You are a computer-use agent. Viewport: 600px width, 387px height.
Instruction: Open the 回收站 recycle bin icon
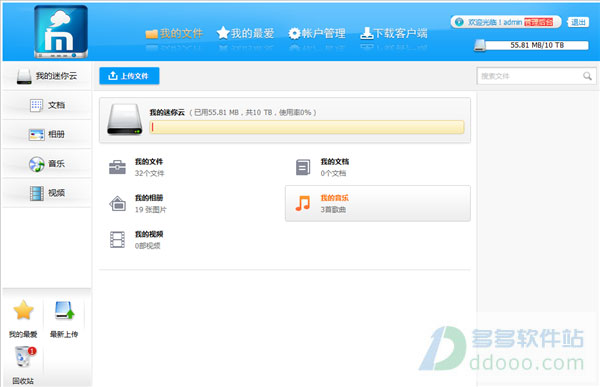pyautogui.click(x=24, y=356)
